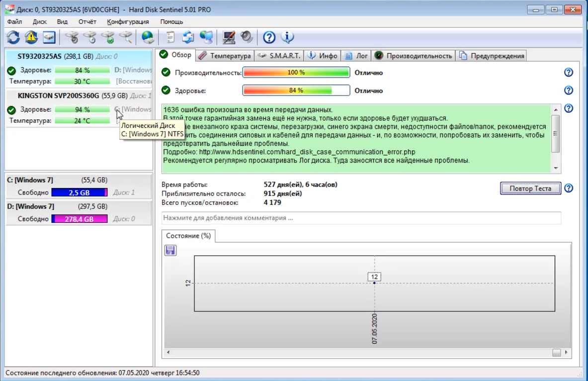Open the Вид menu

point(62,22)
